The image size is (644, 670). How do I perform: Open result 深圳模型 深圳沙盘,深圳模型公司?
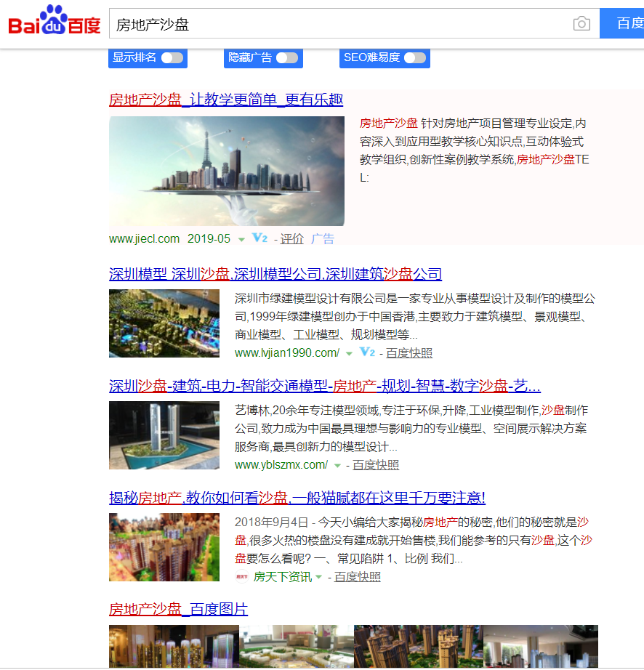tap(275, 274)
